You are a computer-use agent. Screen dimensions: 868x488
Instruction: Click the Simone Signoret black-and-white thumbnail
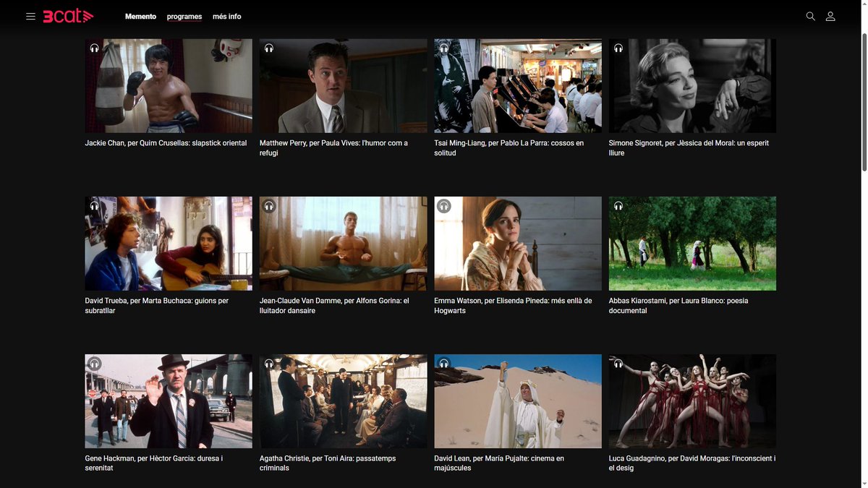[x=692, y=86]
